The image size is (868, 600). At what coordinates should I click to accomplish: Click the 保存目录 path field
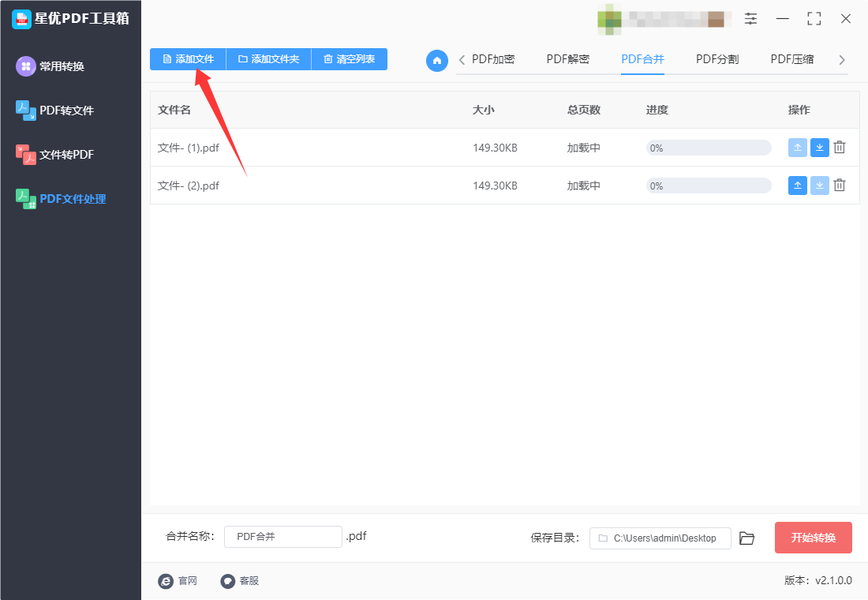[x=660, y=538]
